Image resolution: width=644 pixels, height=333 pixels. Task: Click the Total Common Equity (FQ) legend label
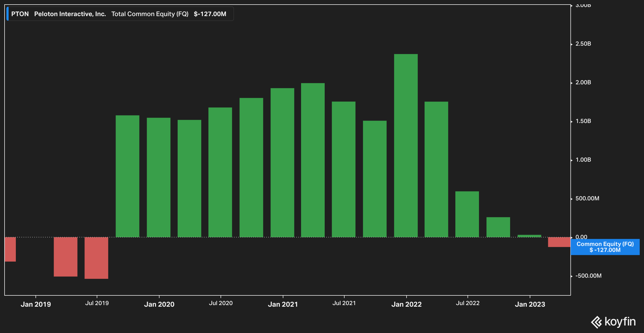150,14
